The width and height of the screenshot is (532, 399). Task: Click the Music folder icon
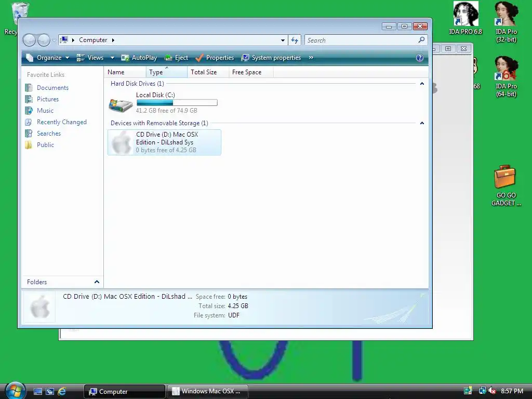click(29, 111)
